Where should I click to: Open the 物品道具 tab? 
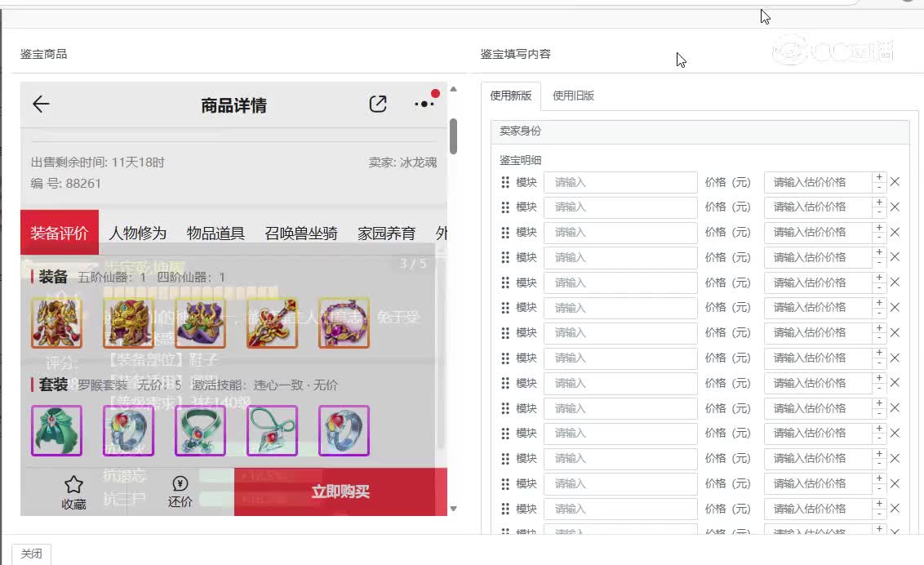[215, 233]
